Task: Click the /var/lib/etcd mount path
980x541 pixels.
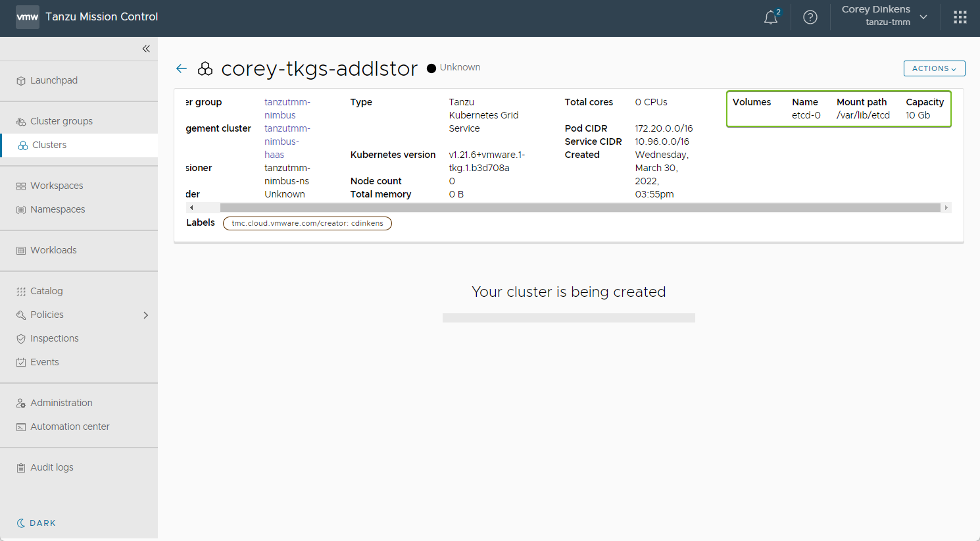Action: (863, 115)
